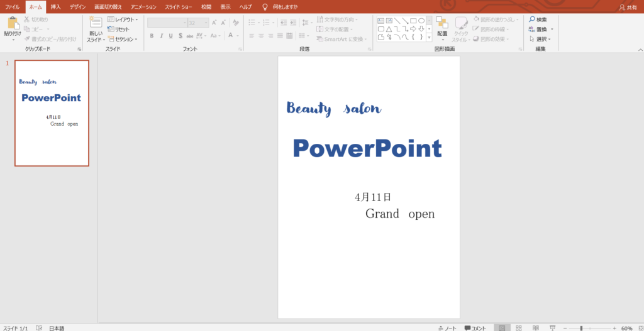Toggle Underline formatting
This screenshot has height=331, width=644.
171,36
